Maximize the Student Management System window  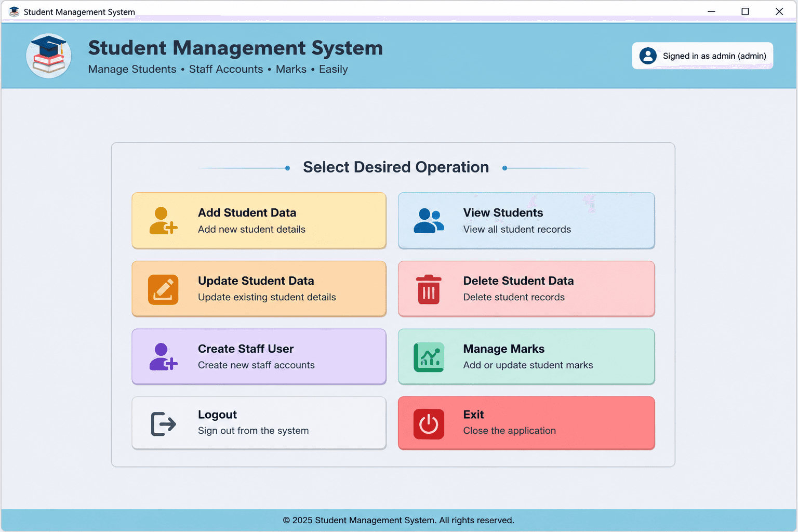(x=745, y=11)
